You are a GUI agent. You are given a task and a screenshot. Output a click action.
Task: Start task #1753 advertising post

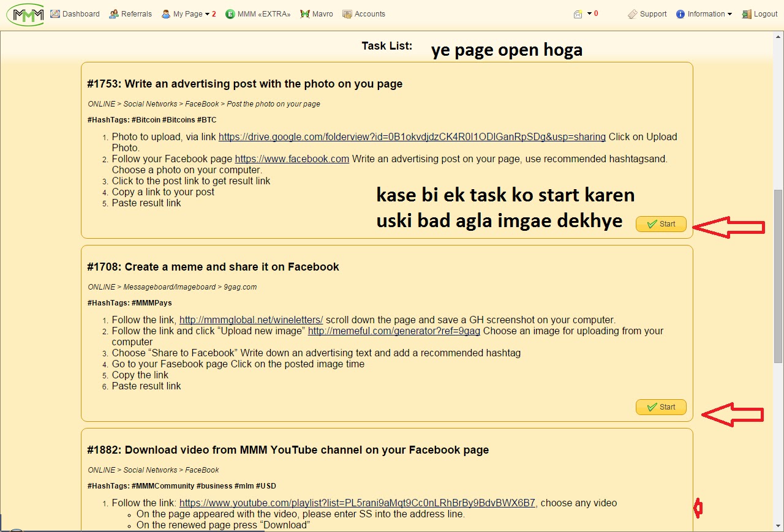point(661,224)
